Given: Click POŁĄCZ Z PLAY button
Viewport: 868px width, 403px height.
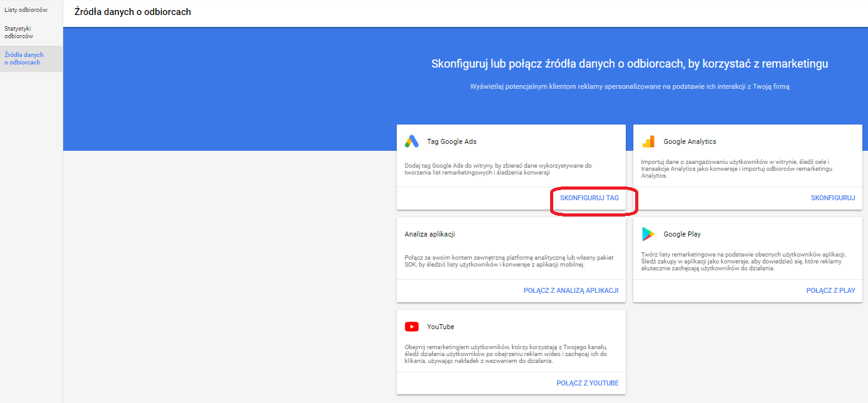Looking at the screenshot, I should tap(830, 290).
